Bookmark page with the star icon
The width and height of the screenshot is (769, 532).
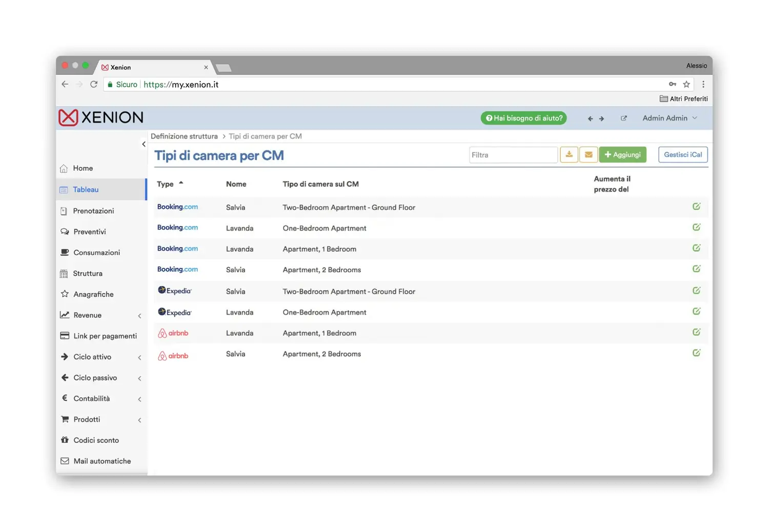pyautogui.click(x=686, y=85)
